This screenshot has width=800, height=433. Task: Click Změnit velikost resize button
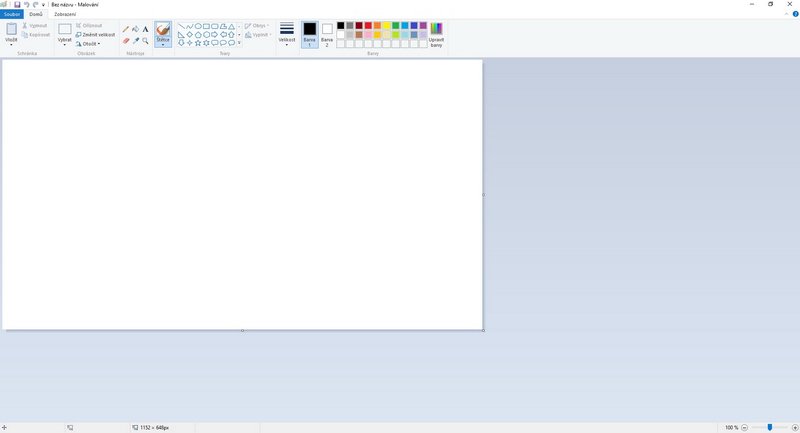coord(96,34)
